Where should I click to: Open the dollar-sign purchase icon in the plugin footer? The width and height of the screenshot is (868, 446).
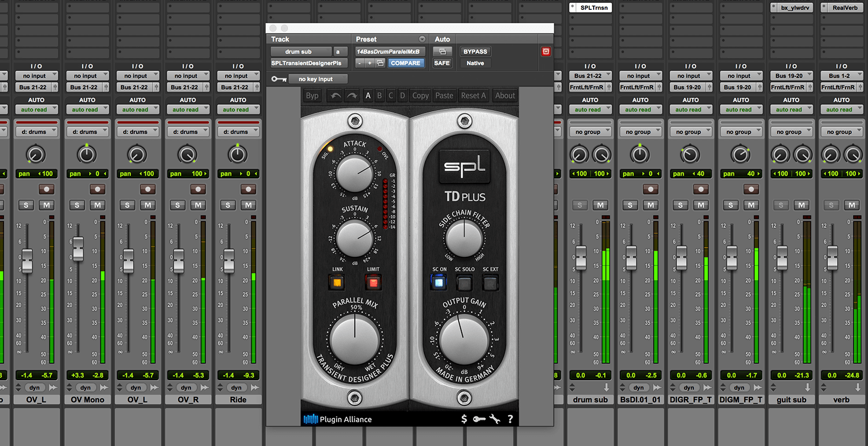[464, 419]
